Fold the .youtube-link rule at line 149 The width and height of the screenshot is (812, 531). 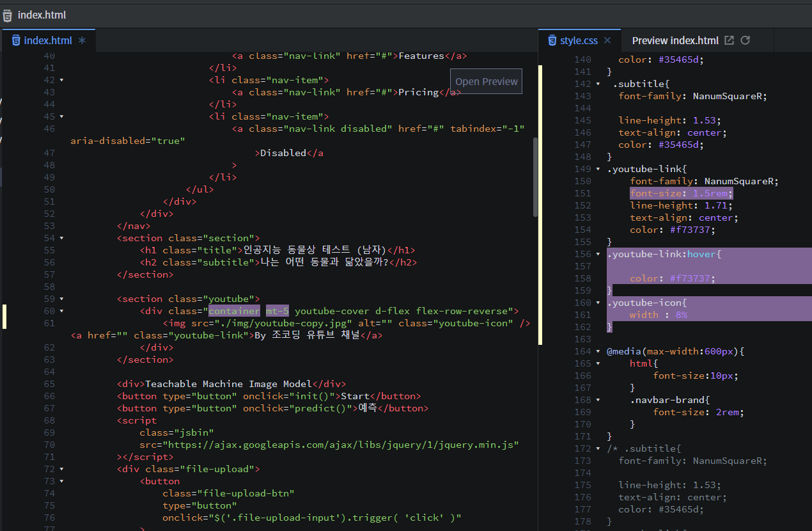(x=598, y=169)
